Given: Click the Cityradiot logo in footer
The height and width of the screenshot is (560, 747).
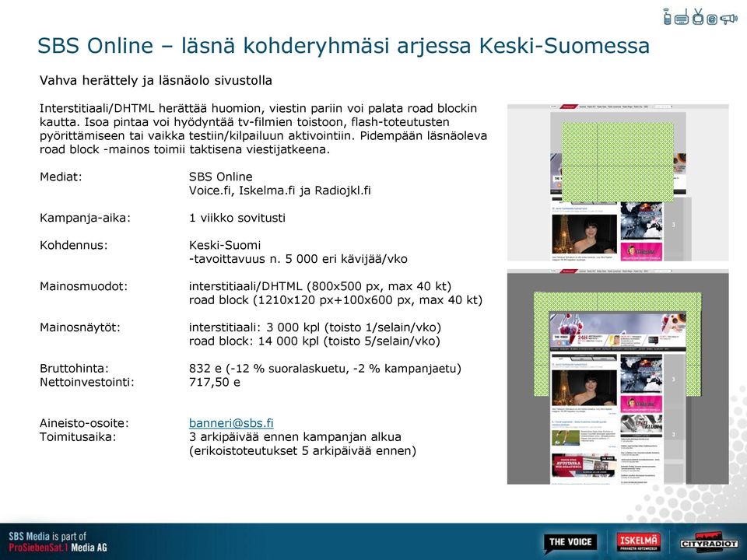Looking at the screenshot, I should pos(709,542).
